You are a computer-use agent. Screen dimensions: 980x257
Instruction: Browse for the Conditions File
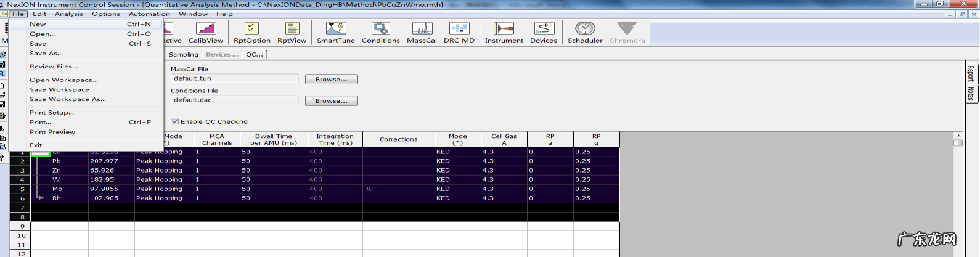pyautogui.click(x=331, y=101)
